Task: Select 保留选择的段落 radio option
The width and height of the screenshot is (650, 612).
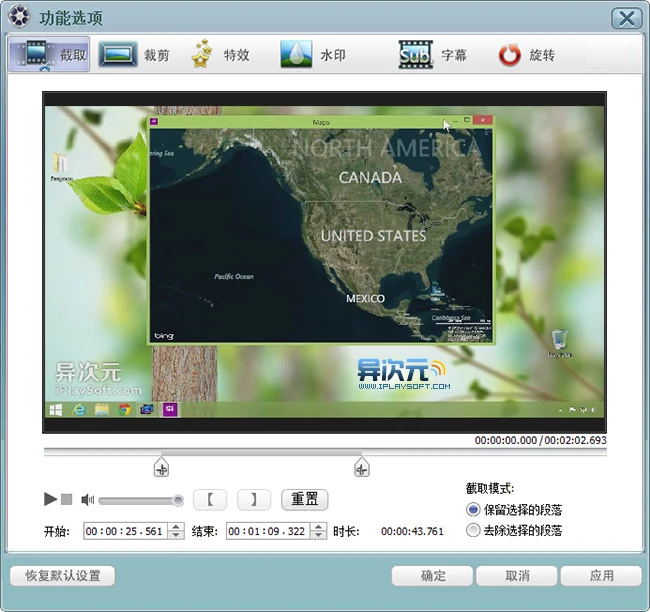Action: pos(473,510)
